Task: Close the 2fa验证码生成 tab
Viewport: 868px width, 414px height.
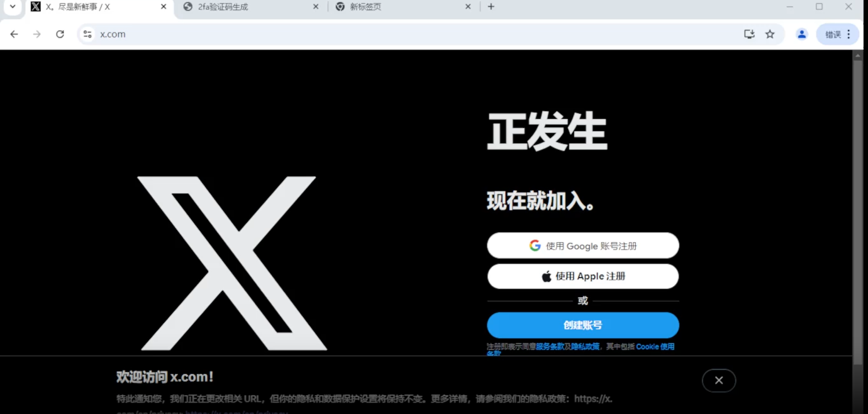Action: coord(316,7)
